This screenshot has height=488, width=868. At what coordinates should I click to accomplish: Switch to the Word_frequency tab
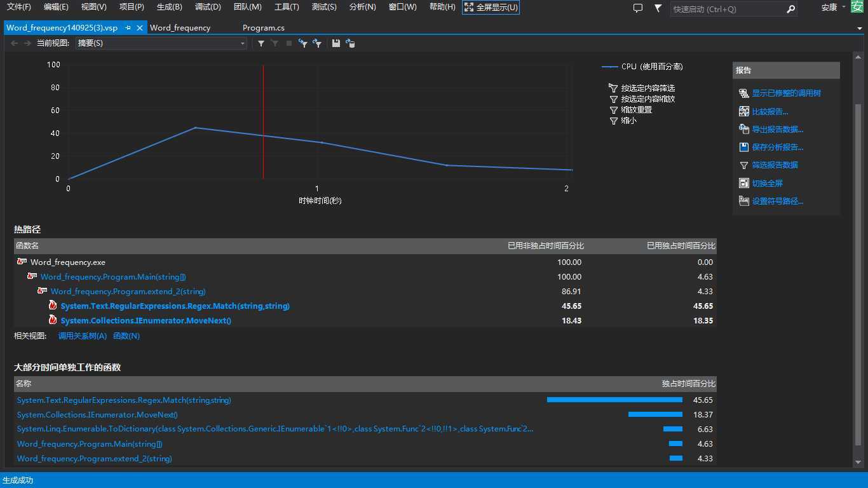coord(180,28)
